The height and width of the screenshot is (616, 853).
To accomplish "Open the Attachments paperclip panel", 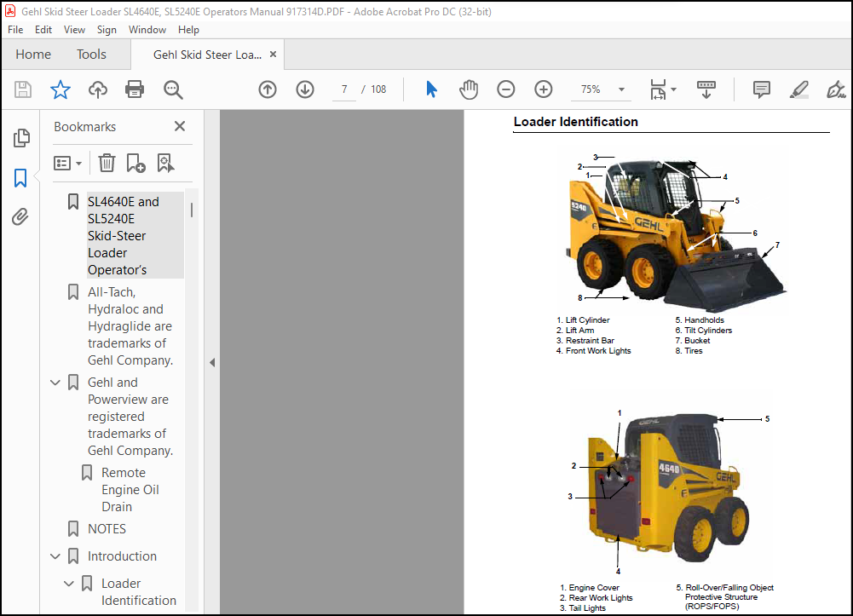I will pyautogui.click(x=20, y=217).
